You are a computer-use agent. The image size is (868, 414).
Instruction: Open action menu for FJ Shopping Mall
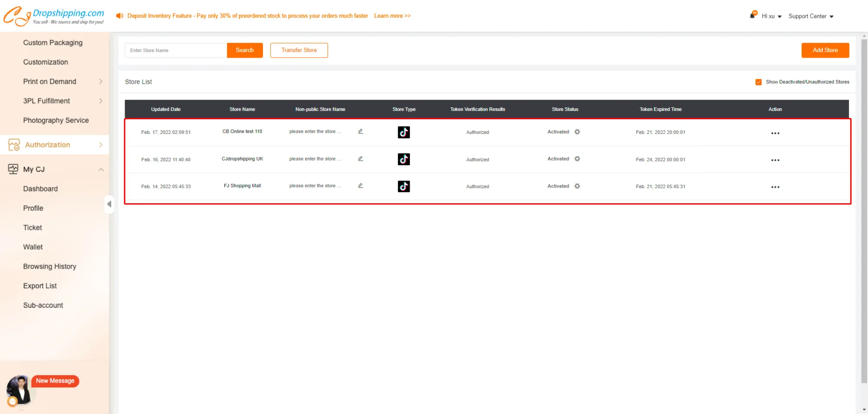coord(775,187)
